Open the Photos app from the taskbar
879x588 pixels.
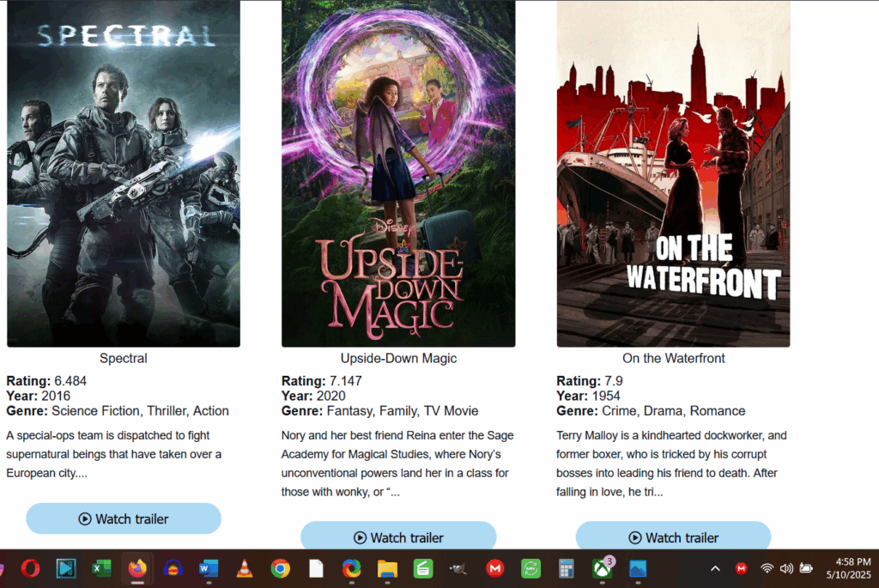(638, 568)
